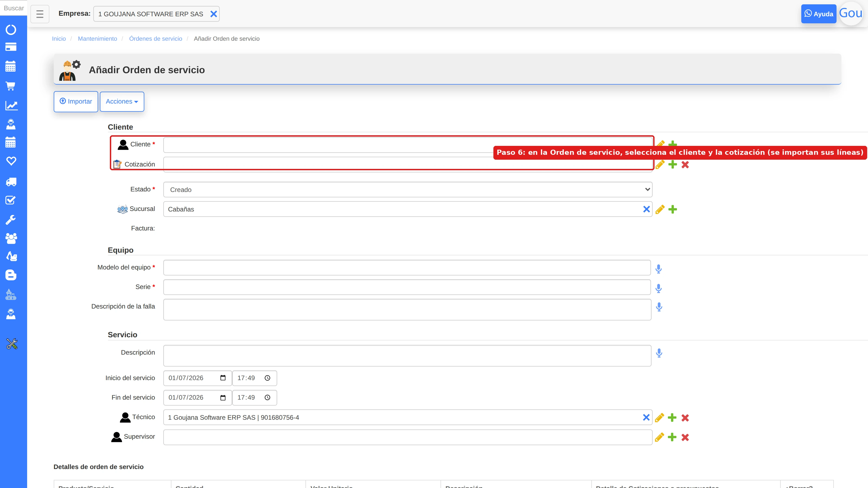This screenshot has height=488, width=868.
Task: Click the red X icon for Supervisor
Action: 685,437
